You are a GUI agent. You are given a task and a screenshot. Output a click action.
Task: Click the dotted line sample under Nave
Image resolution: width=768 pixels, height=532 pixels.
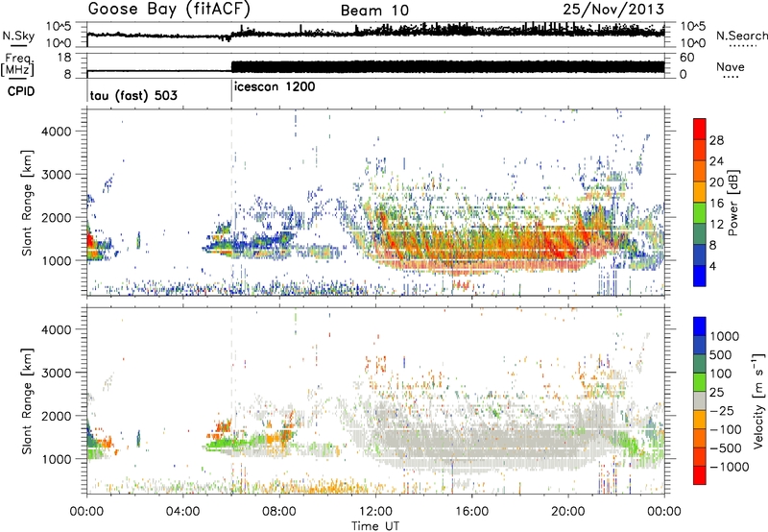click(731, 78)
